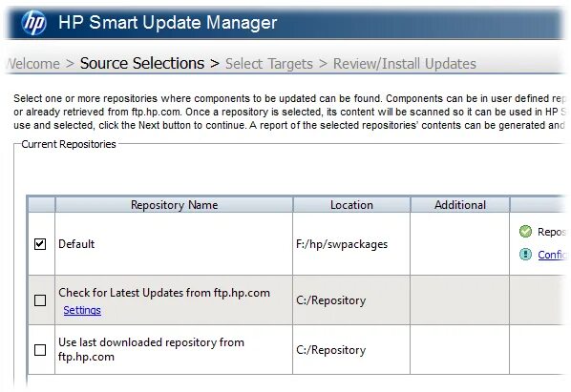
Task: Go to Review/Install Updates step
Action: pyautogui.click(x=405, y=64)
